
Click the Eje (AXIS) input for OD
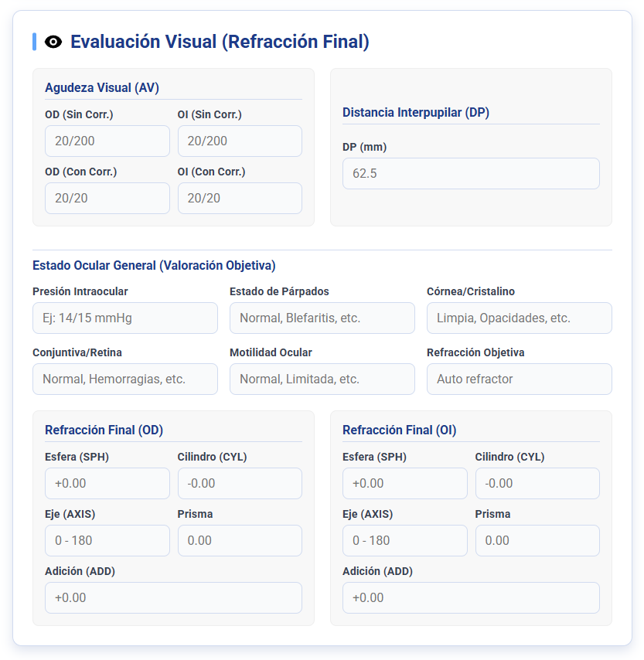[x=107, y=540]
